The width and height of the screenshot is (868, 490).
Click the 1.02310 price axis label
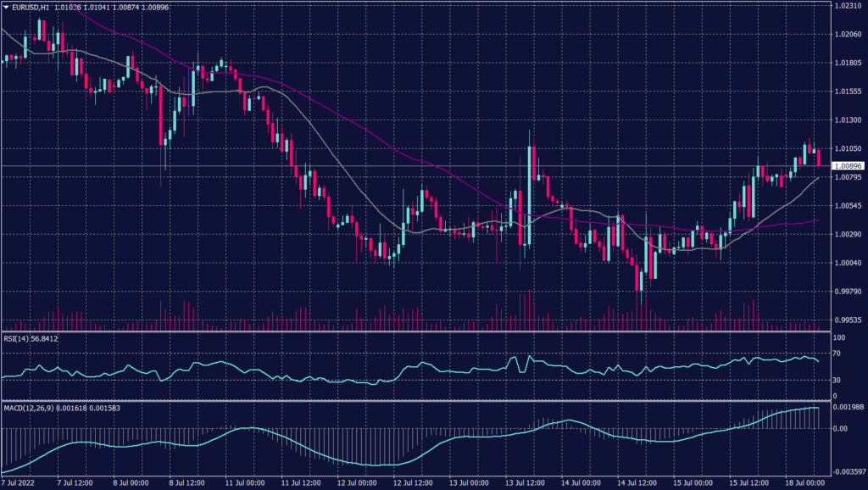pyautogui.click(x=847, y=5)
